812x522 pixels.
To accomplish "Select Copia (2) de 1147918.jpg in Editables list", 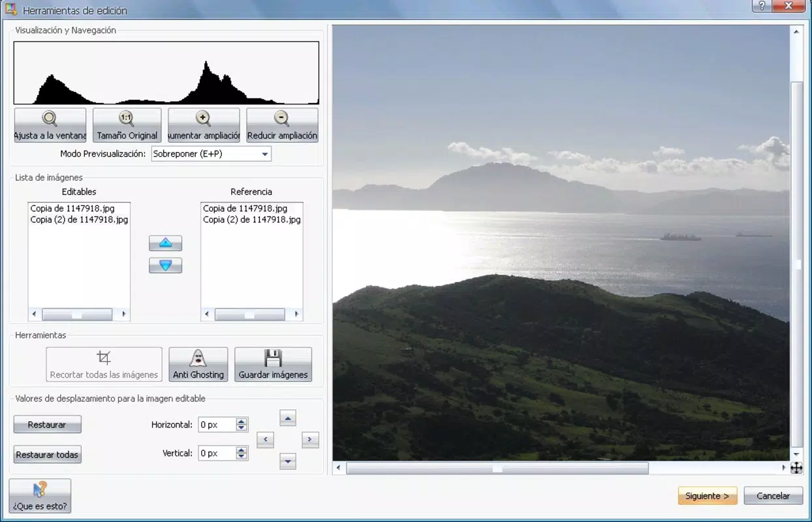I will click(79, 220).
